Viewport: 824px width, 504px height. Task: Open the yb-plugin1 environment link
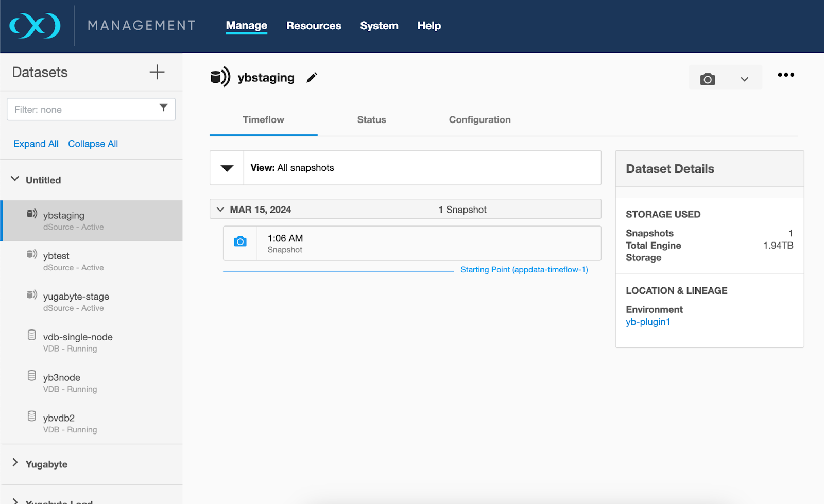pyautogui.click(x=647, y=321)
